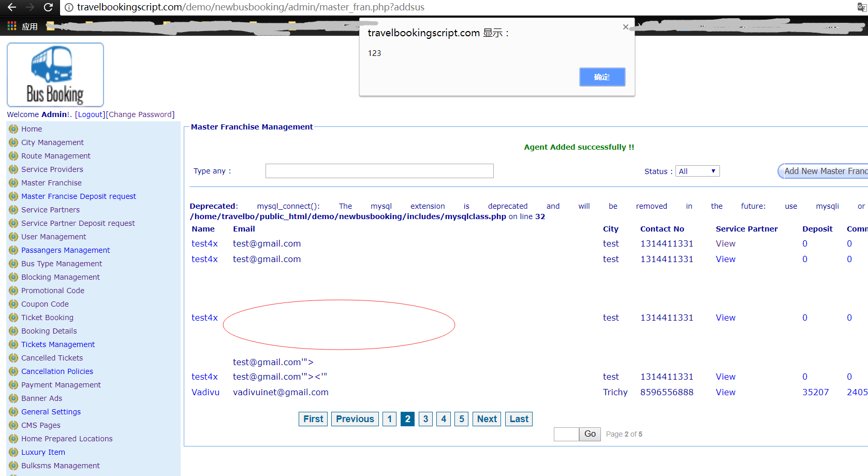The width and height of the screenshot is (868, 476).
Task: Close the alert dialog with the X
Action: 626,27
